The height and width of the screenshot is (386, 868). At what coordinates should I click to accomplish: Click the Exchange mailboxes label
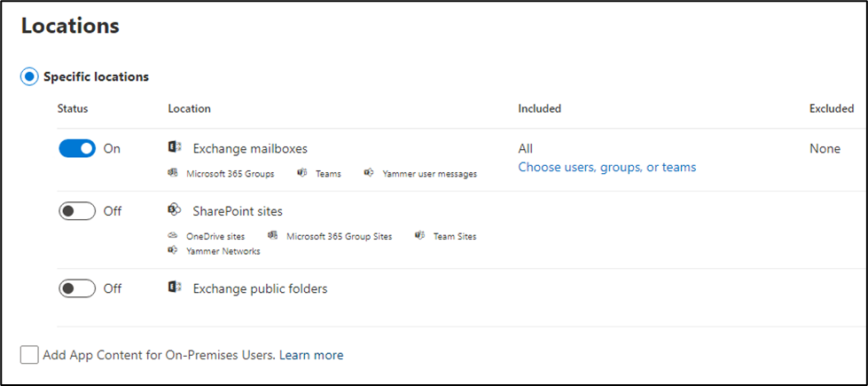click(x=250, y=148)
